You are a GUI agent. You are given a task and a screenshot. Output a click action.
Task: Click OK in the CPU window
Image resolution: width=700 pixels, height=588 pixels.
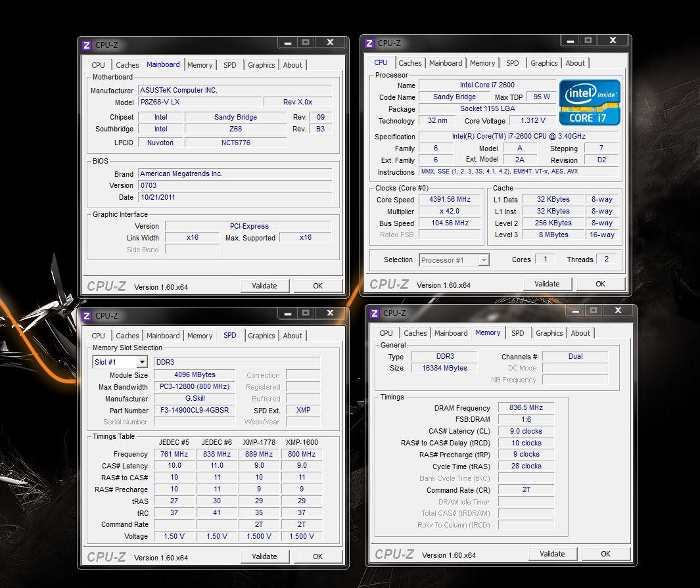(601, 284)
